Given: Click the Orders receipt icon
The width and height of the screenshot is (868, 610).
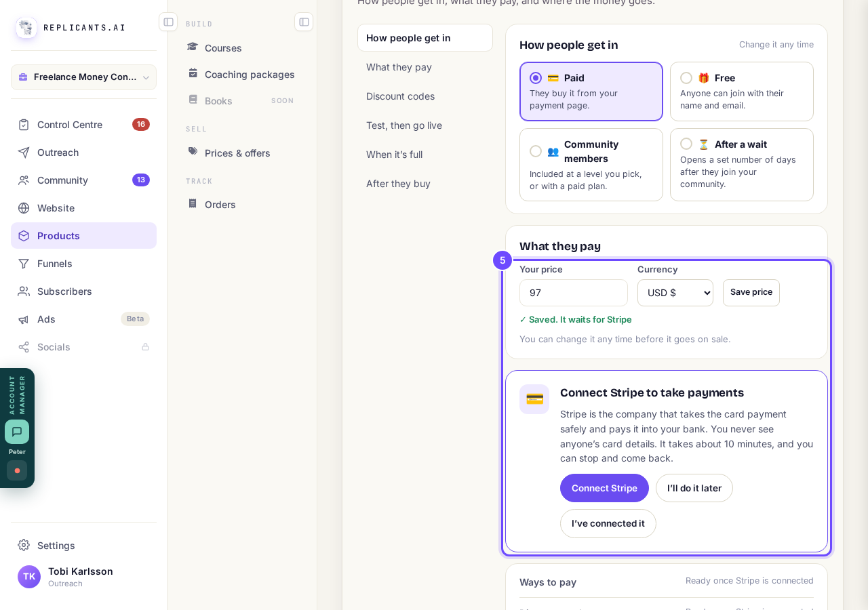Looking at the screenshot, I should [193, 203].
